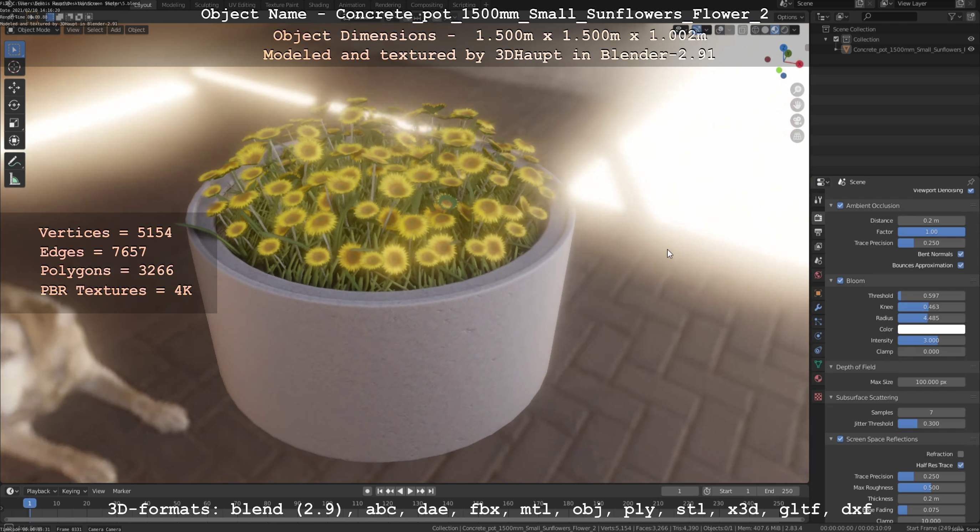Switch to rendered viewport shading
This screenshot has width=980, height=532.
(785, 30)
